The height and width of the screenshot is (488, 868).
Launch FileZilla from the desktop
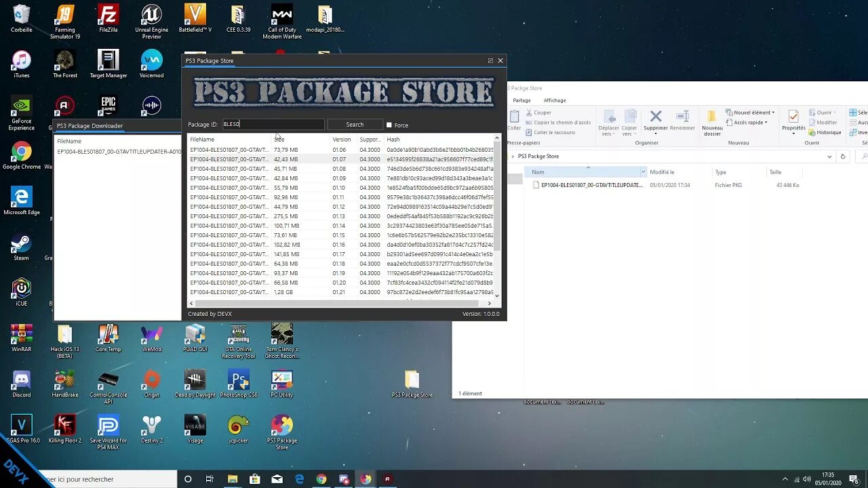[108, 19]
